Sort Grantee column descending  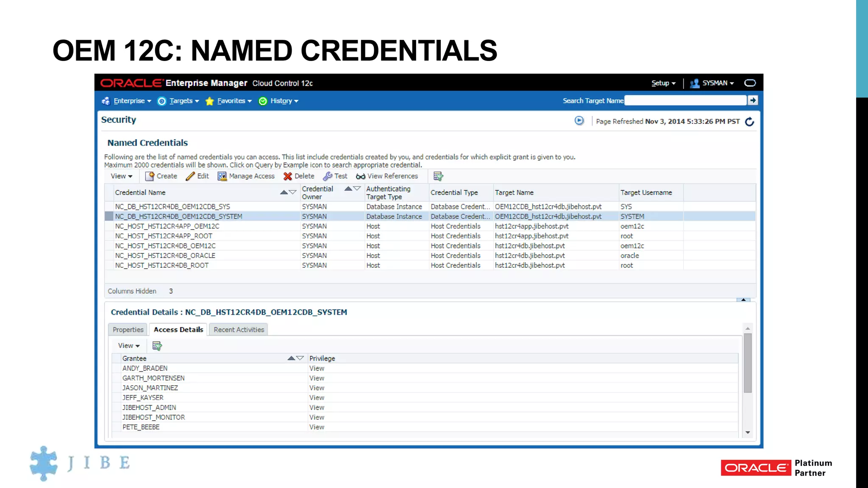(x=300, y=358)
